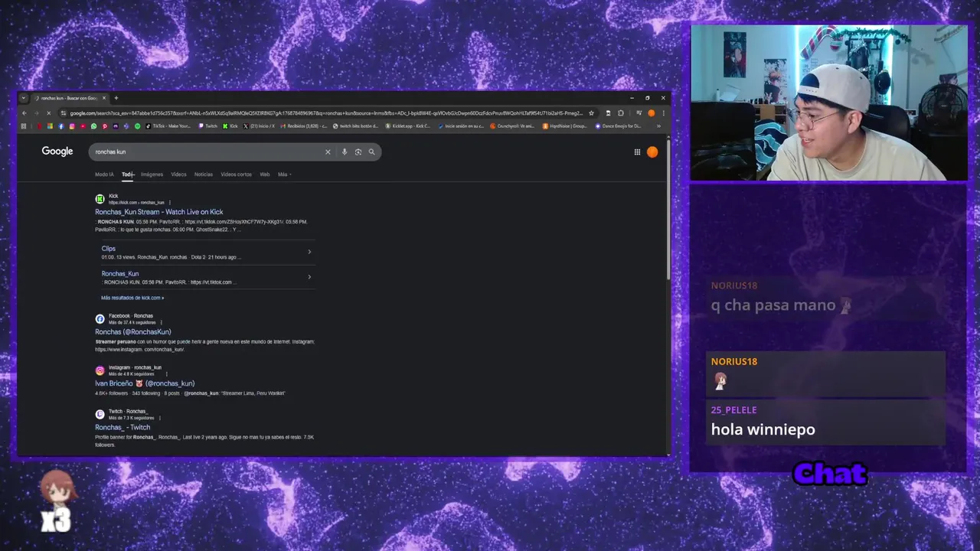Click '25_PELELE' username in chat

[733, 410]
